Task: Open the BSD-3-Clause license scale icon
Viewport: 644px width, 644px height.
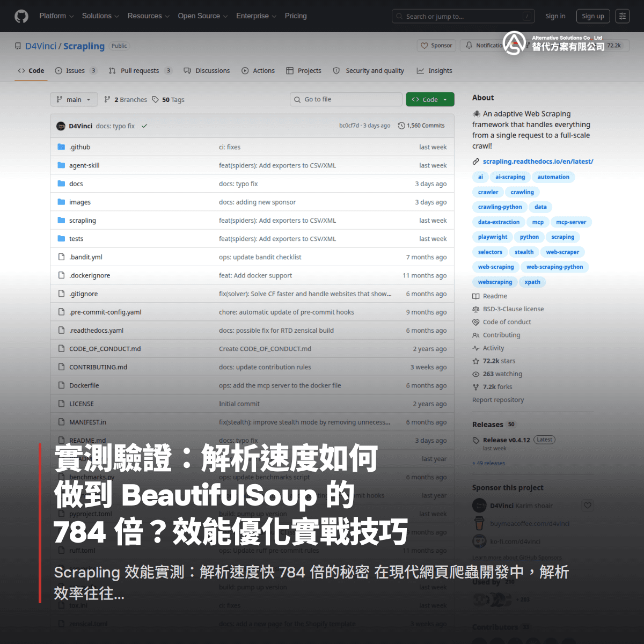Action: pyautogui.click(x=476, y=309)
